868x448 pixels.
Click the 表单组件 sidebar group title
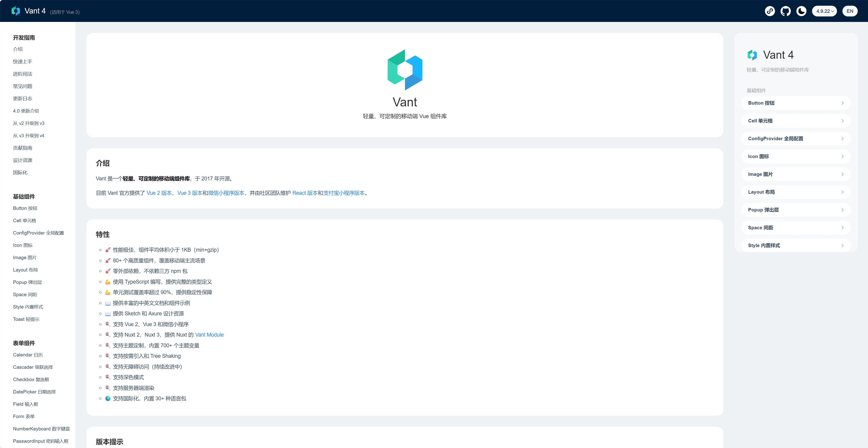pos(24,343)
